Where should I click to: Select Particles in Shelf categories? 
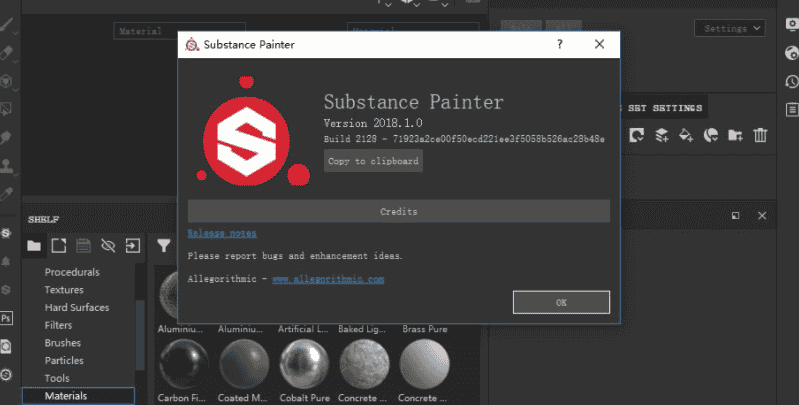[64, 360]
